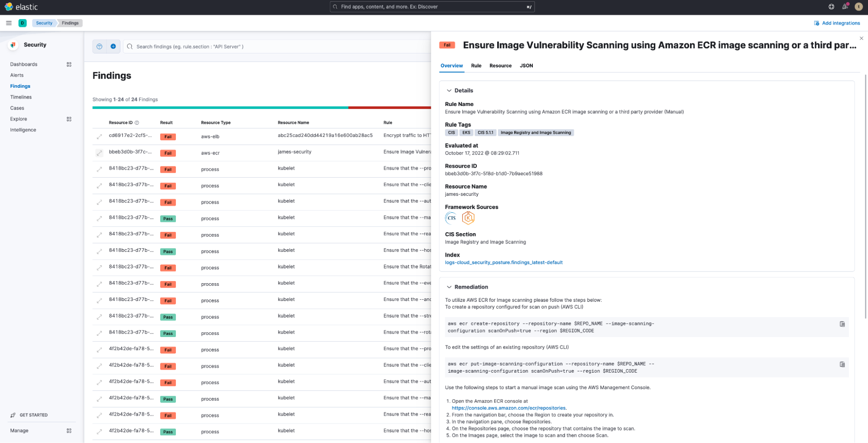This screenshot has height=443, width=868.
Task: Click the Fail badge in flyout title
Action: [x=447, y=45]
